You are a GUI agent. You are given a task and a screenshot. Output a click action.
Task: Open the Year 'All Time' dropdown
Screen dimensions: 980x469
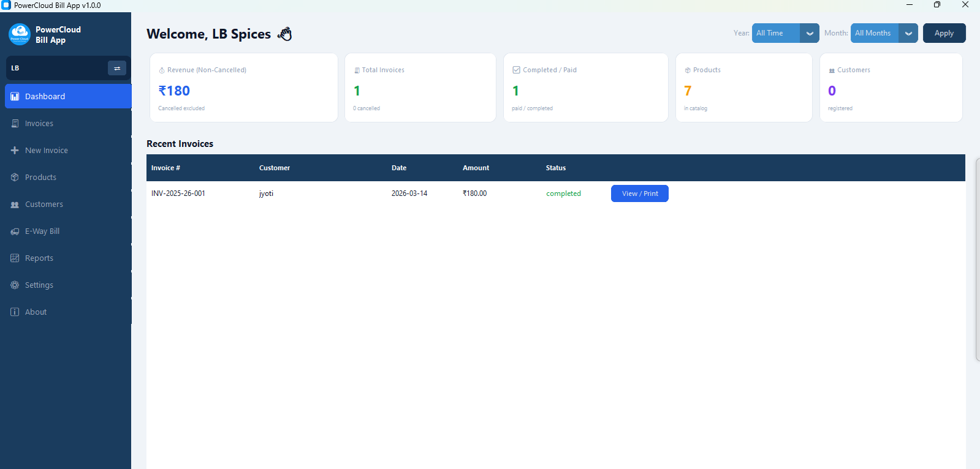coord(776,33)
